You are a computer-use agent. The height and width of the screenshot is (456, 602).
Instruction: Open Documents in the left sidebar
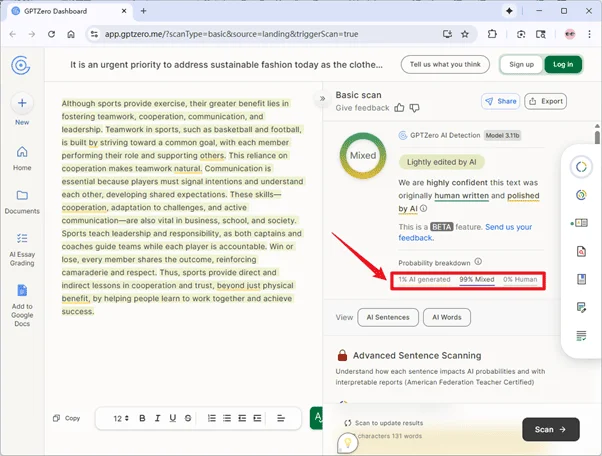click(x=22, y=202)
